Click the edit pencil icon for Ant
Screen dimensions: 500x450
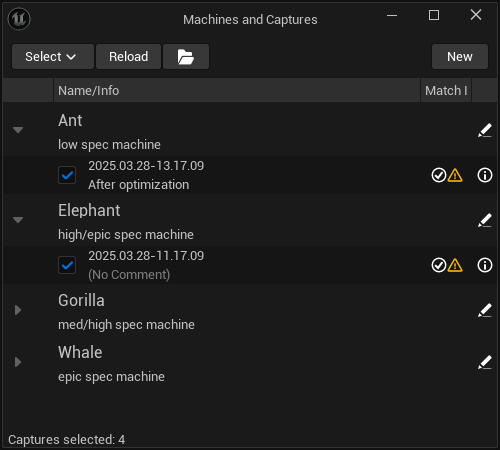pos(485,130)
